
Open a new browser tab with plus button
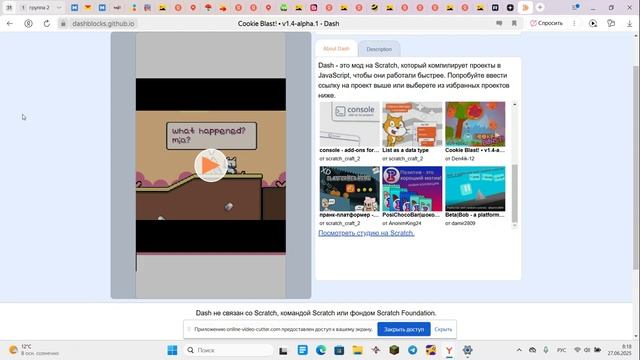(540, 7)
